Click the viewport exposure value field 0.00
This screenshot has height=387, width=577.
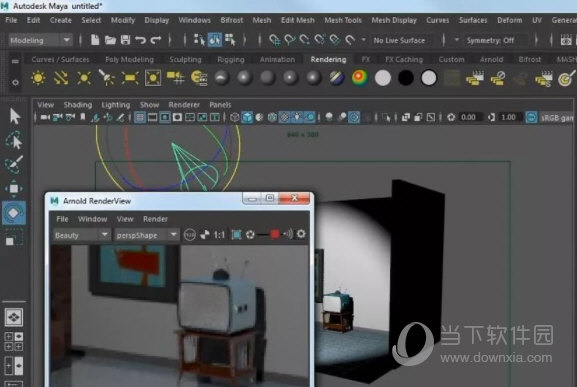coord(469,117)
